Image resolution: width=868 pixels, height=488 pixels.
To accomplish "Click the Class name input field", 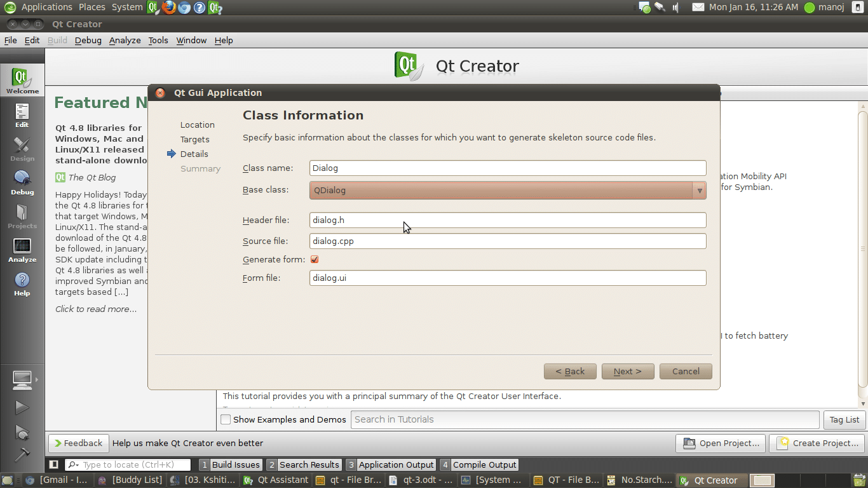I will 507,168.
